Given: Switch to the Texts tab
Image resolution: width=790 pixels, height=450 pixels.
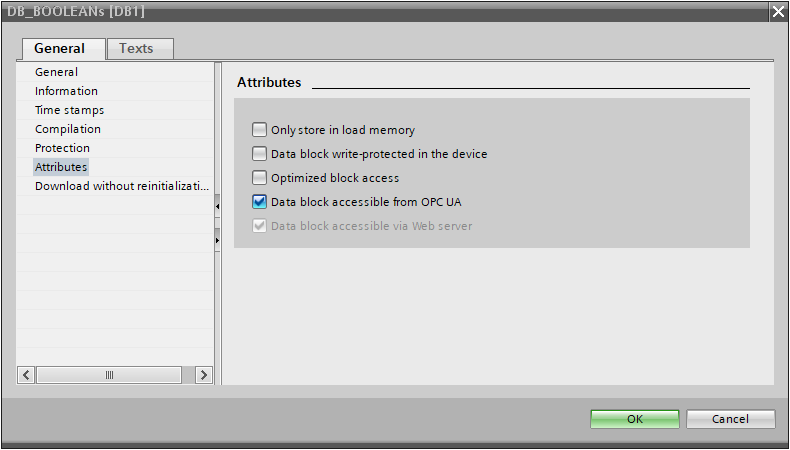Looking at the screenshot, I should (136, 48).
